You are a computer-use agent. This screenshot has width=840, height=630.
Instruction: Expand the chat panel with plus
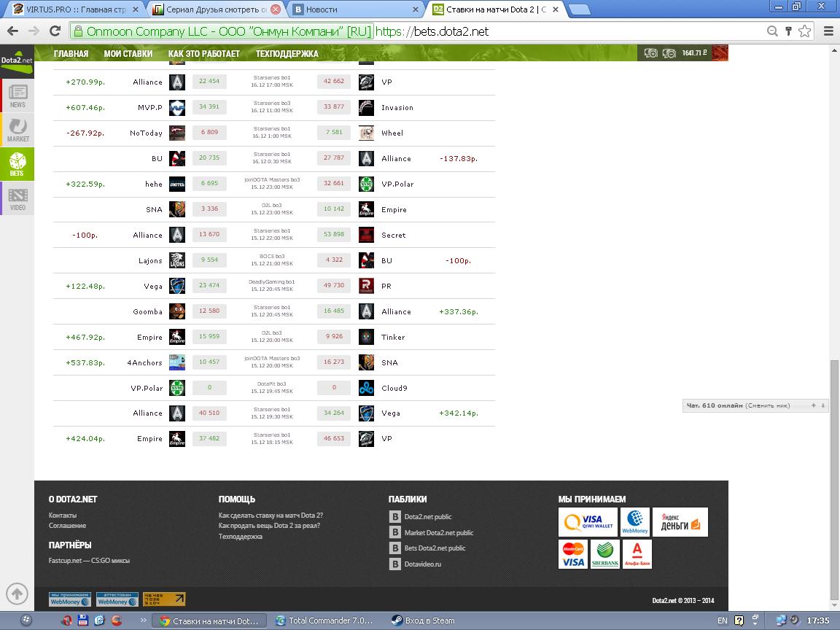pyautogui.click(x=813, y=405)
